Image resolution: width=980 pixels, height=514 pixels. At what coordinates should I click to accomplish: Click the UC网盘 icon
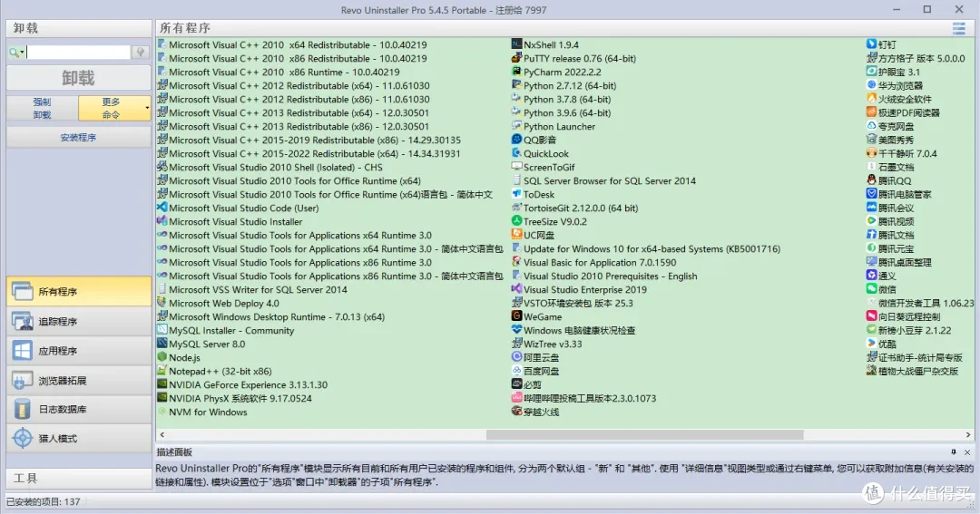coord(516,235)
